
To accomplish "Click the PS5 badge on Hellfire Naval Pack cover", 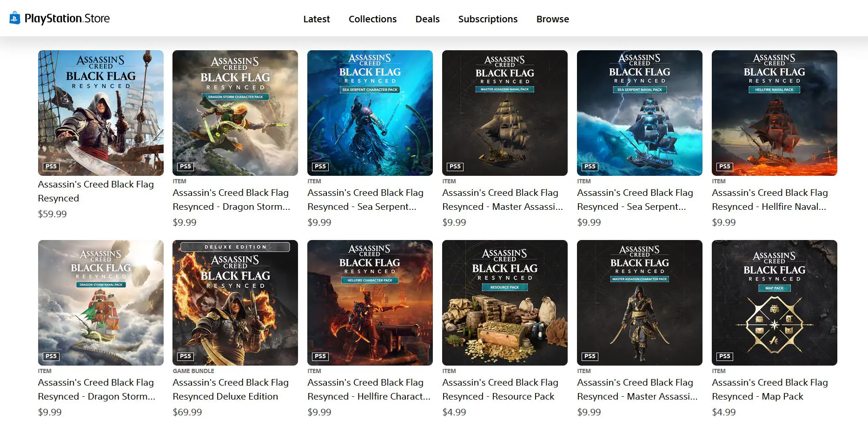I will coord(724,166).
